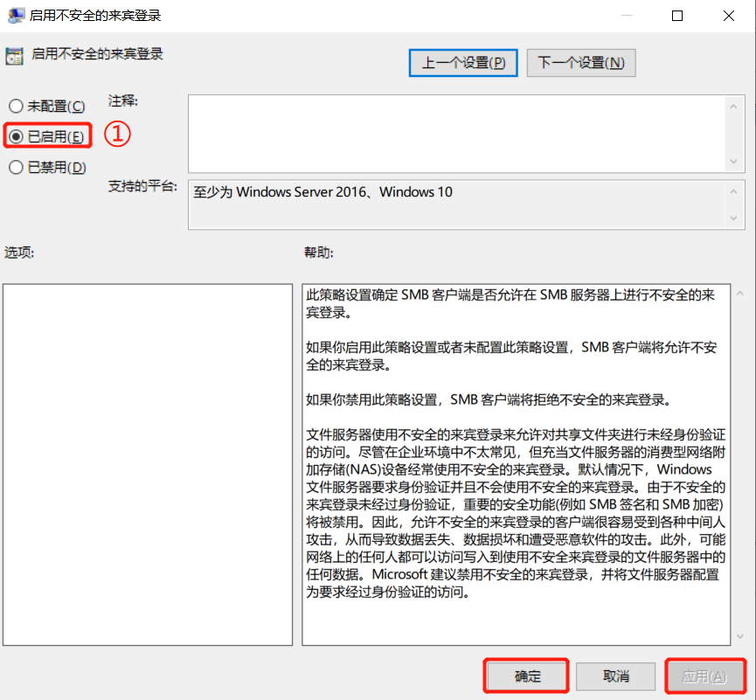Screen dimensions: 756x700
Task: Apply changes with 应用(A) button
Action: 705,676
